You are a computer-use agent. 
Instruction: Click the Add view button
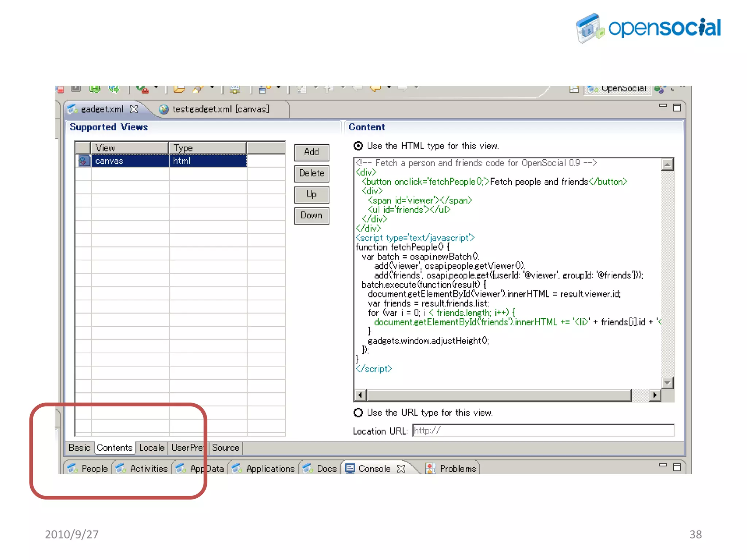311,152
